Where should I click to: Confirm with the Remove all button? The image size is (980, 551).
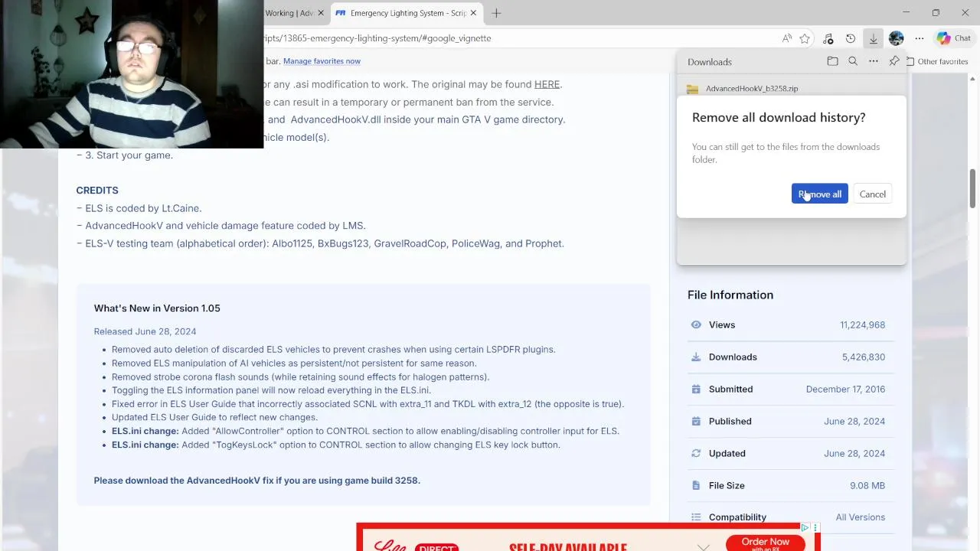819,194
